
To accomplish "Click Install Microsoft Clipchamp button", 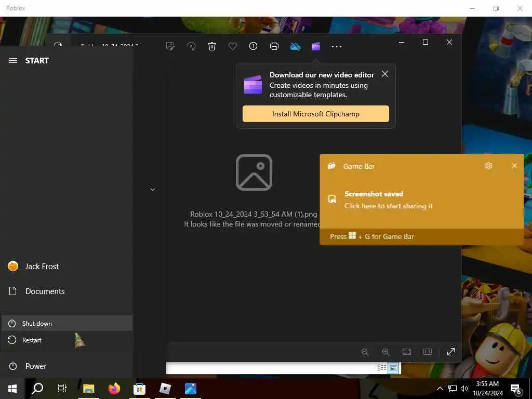I will pos(315,114).
